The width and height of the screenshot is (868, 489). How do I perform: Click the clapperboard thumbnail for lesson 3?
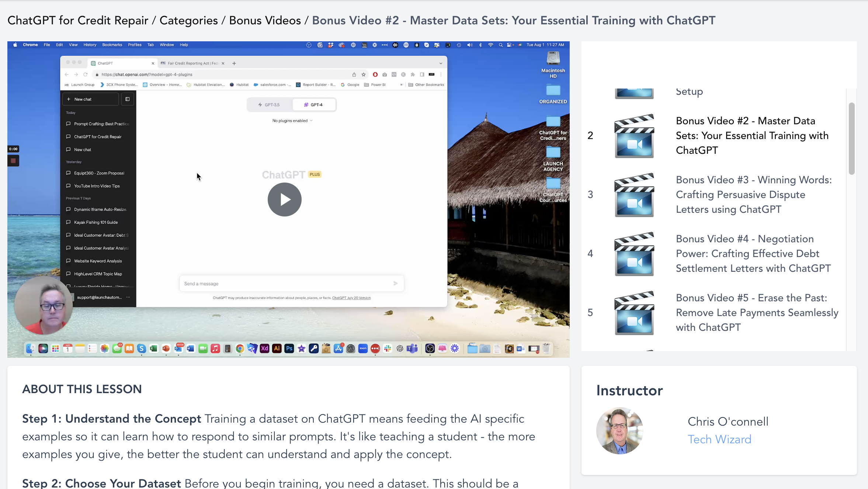pos(634,195)
